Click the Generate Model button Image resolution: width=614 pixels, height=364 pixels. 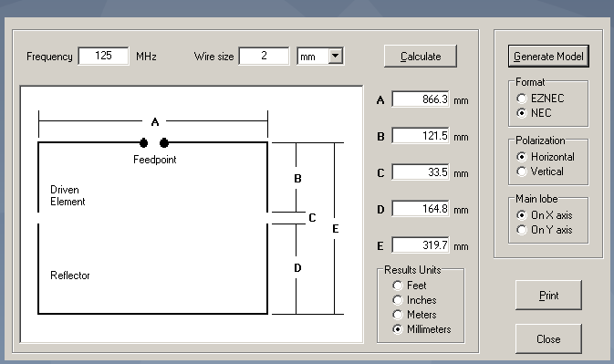click(x=548, y=57)
